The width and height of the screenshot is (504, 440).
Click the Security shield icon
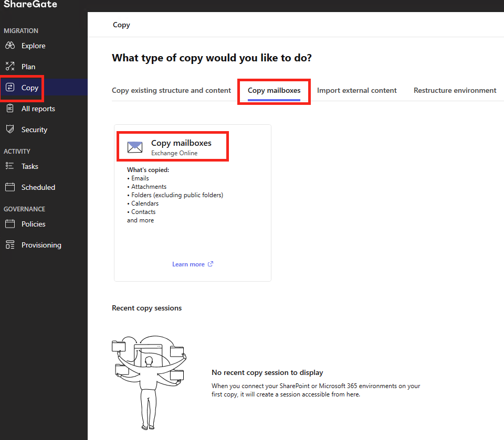pos(10,130)
